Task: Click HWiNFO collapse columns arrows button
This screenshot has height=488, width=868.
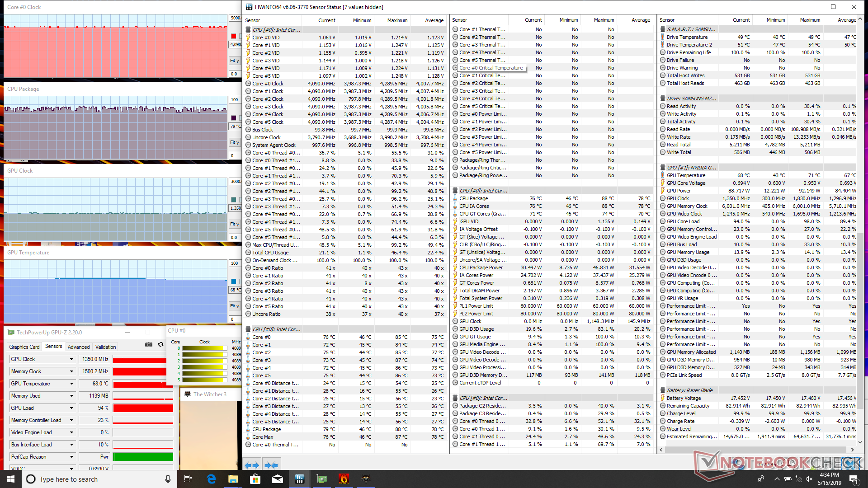Action: pyautogui.click(x=271, y=465)
